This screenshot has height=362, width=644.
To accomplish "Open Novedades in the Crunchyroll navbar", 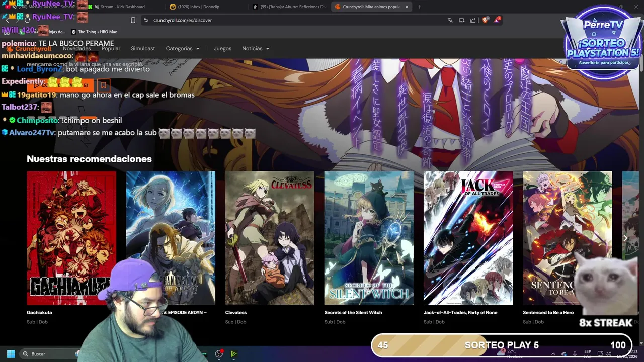I will 76,48.
